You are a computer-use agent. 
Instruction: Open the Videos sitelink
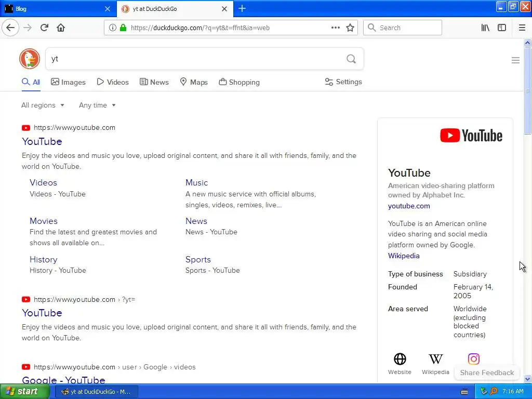[x=44, y=182]
